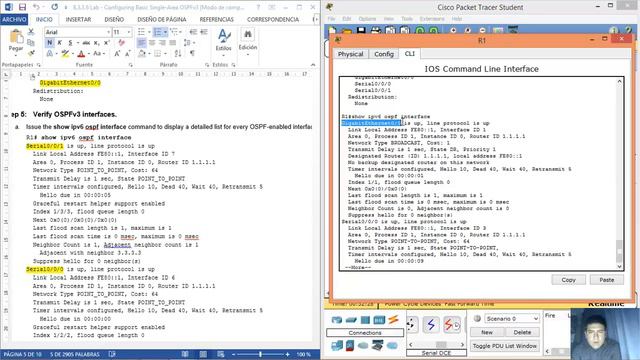
Task: Print from Packet Tracer toolbar
Action: tap(376, 31)
